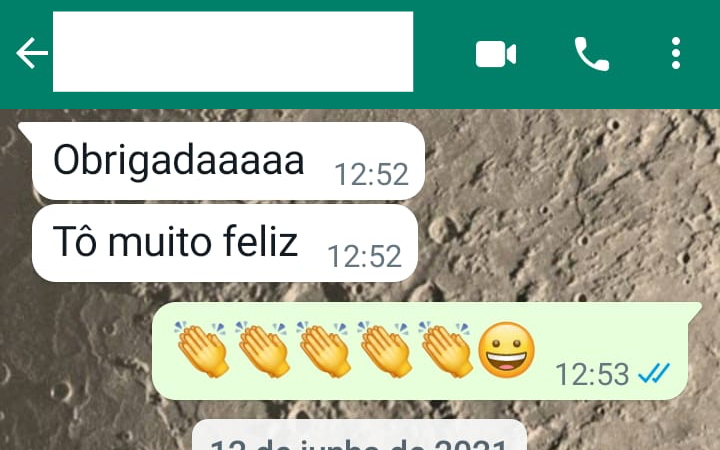Tap the third clapping hands emoji
Image resolution: width=720 pixels, height=450 pixels.
[x=324, y=349]
